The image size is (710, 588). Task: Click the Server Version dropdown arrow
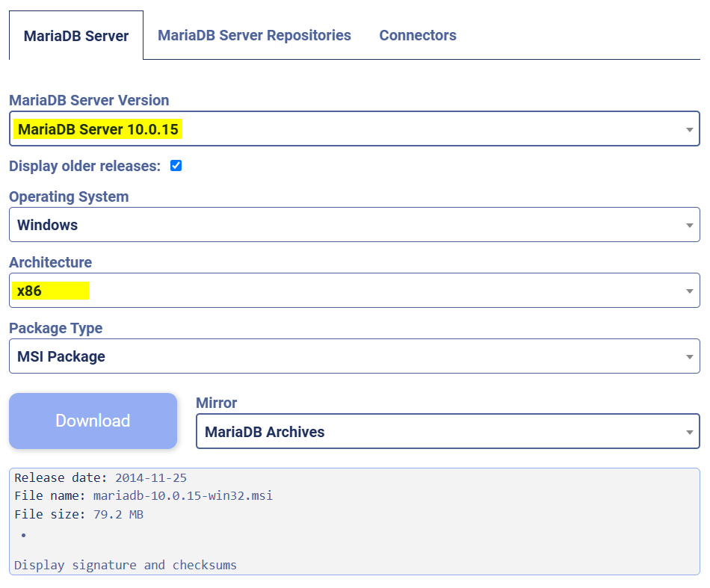[689, 129]
